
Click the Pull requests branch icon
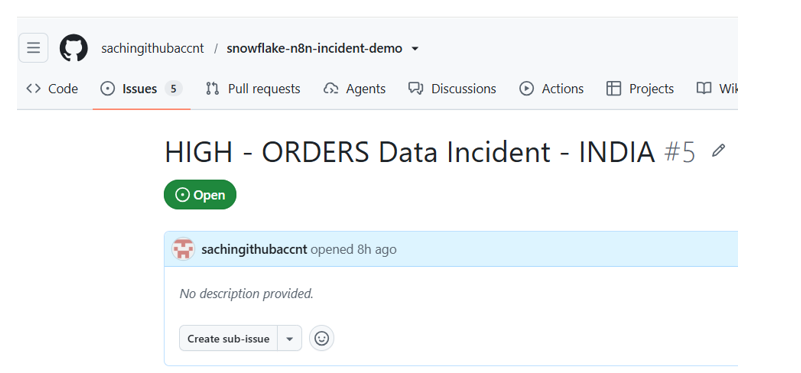click(212, 89)
